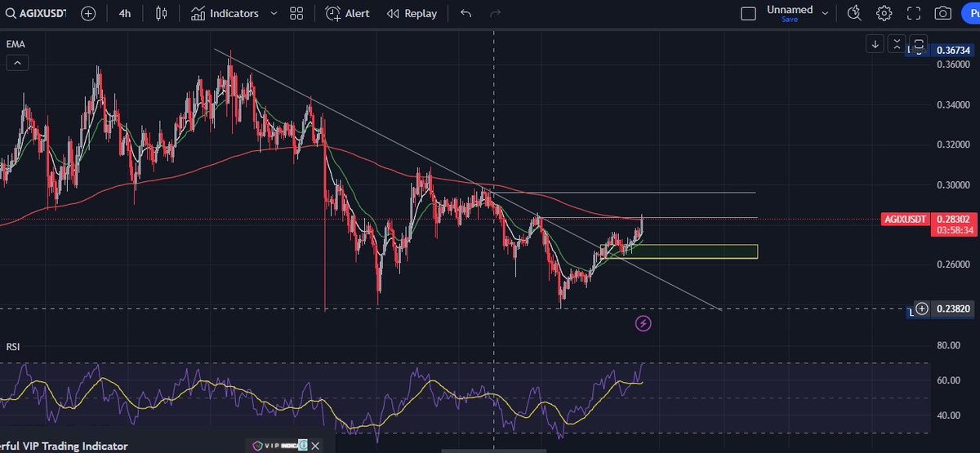Click the RSI indicator label
This screenshot has height=453, width=980.
click(13, 347)
